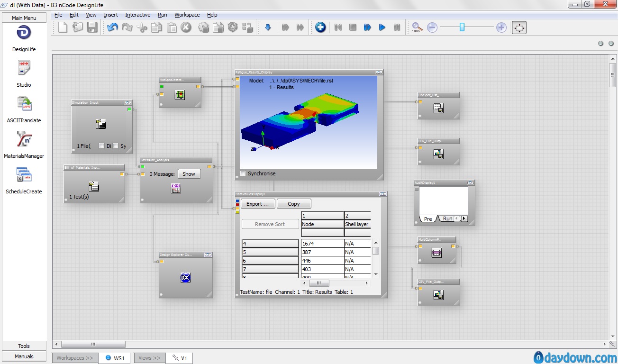This screenshot has width=618, height=364.
Task: Click the CSV_File_Output glyph save icon
Action: point(438,295)
